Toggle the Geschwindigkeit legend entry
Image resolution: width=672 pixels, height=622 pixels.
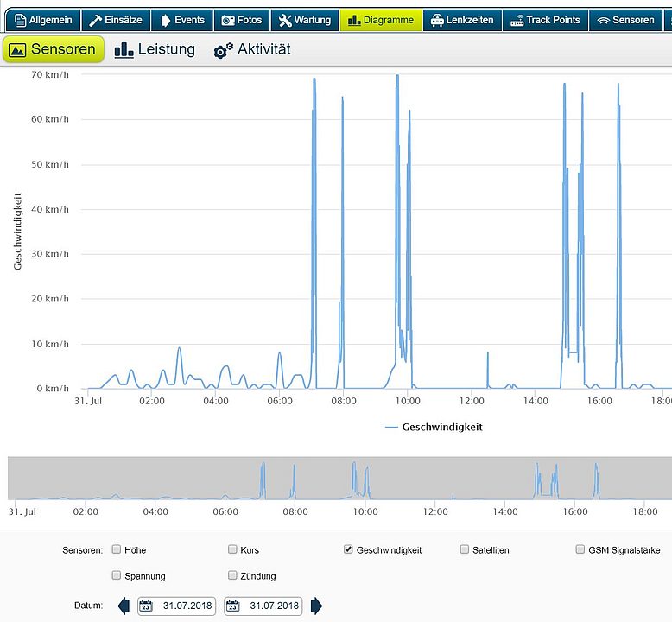[434, 427]
